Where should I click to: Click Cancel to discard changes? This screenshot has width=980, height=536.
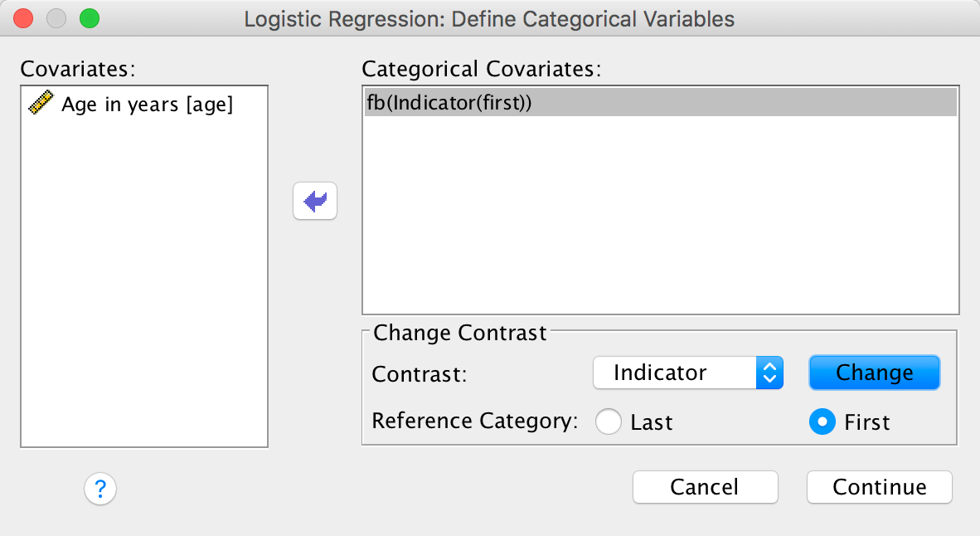(x=705, y=487)
